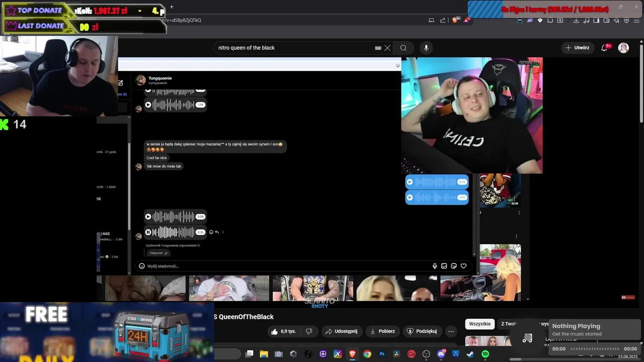Toggle browser sidebar panel icon

tap(596, 20)
